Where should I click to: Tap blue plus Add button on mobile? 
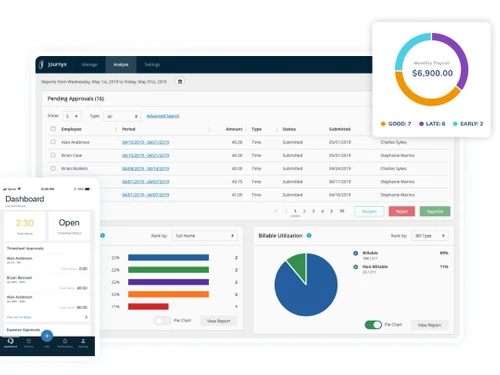[x=47, y=336]
